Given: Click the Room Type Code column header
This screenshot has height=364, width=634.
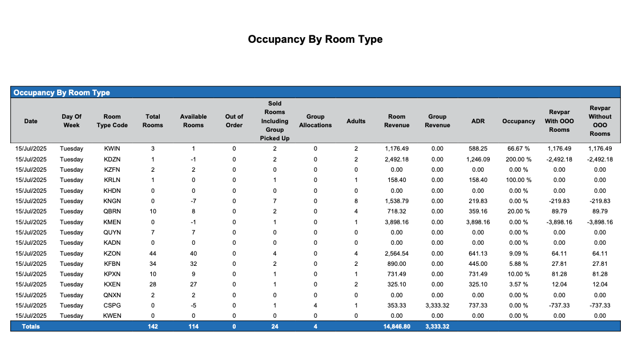Looking at the screenshot, I should pyautogui.click(x=112, y=121).
